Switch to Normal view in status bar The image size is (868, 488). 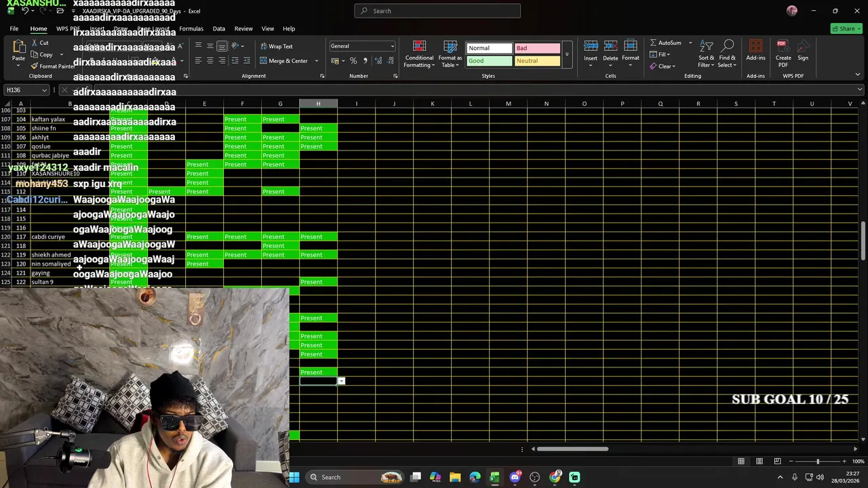[741, 461]
